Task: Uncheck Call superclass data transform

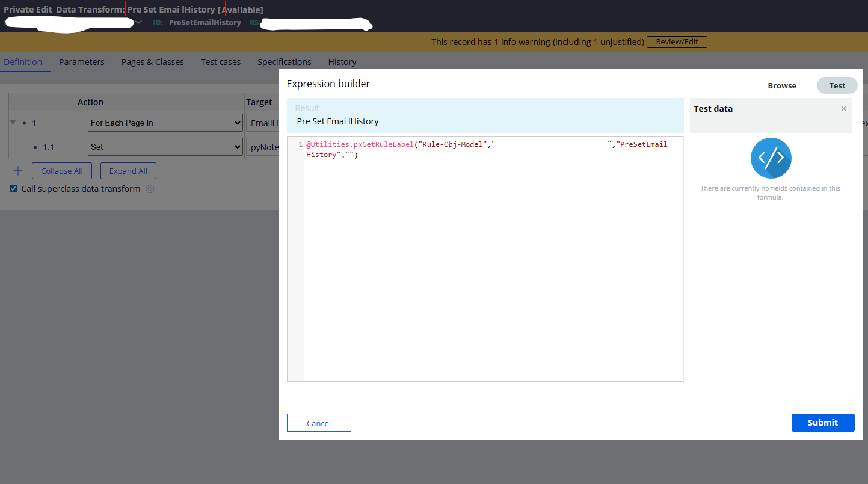Action: pyautogui.click(x=14, y=189)
